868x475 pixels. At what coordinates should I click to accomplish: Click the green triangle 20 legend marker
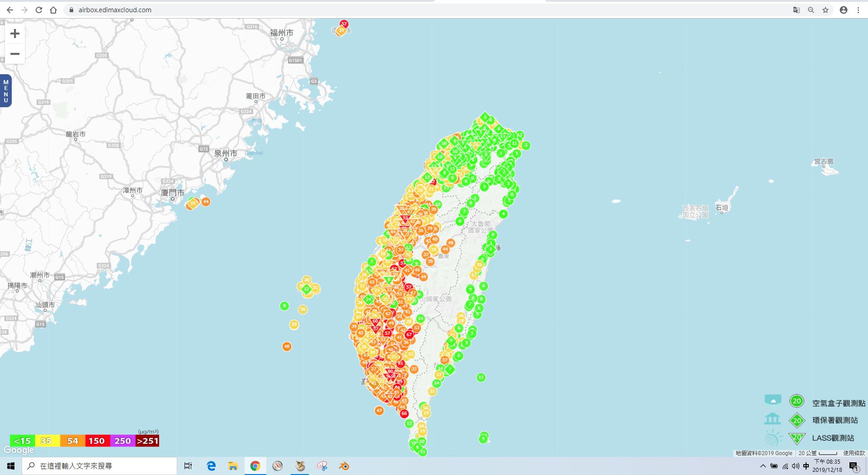coord(797,438)
